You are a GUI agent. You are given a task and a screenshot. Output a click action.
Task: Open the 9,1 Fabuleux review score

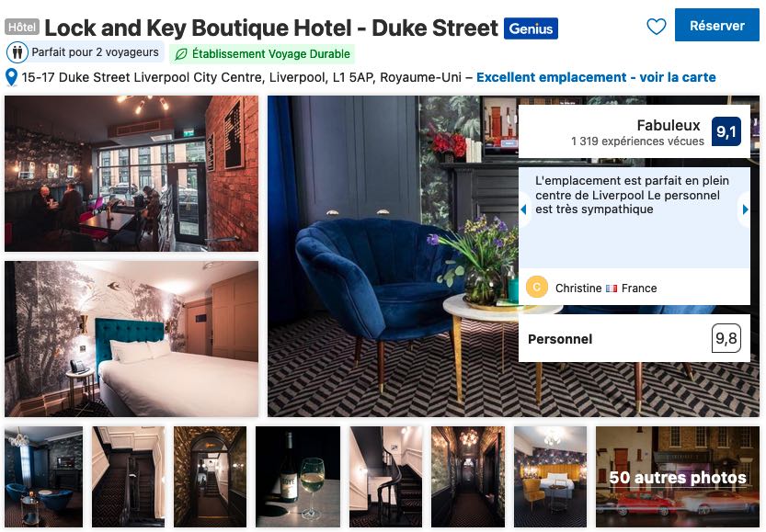(726, 131)
